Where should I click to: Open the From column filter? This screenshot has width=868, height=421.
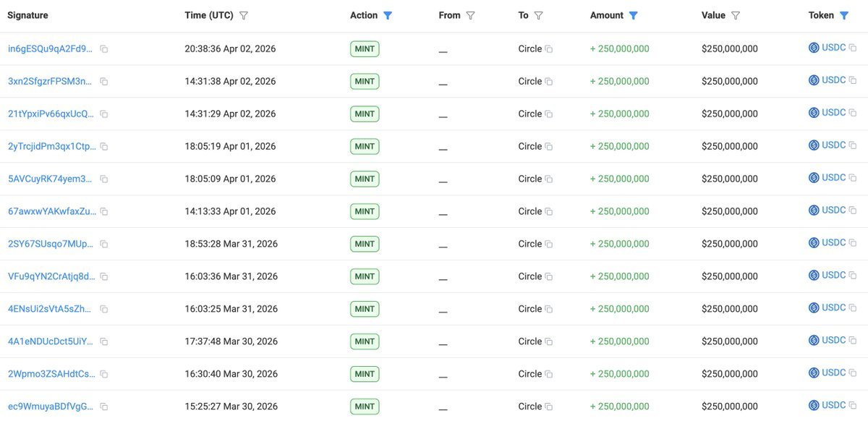coord(471,15)
